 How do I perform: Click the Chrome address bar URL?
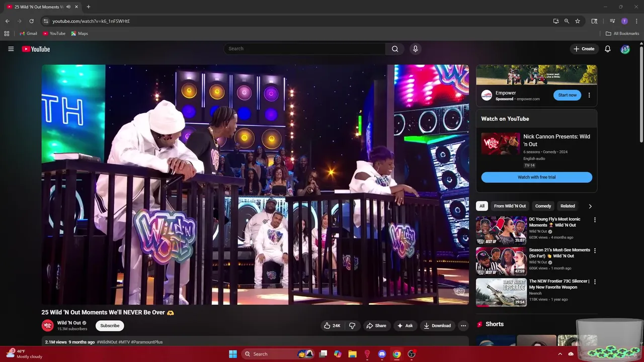click(91, 21)
